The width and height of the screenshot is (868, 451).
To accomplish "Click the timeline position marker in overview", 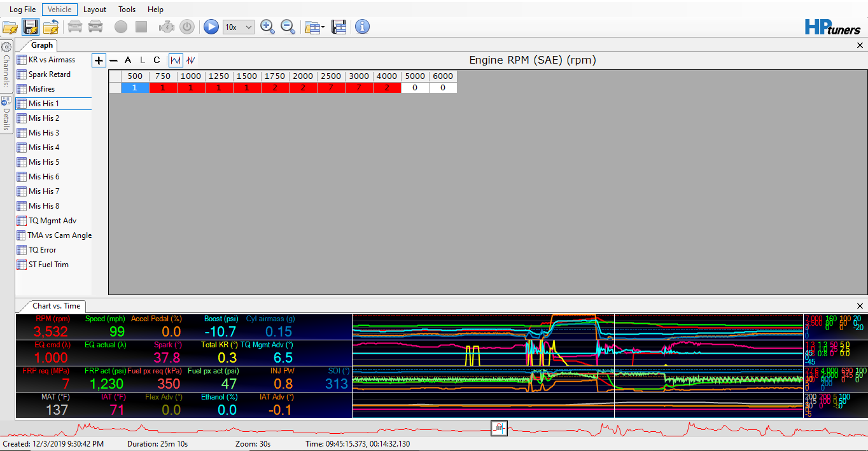I will click(499, 428).
